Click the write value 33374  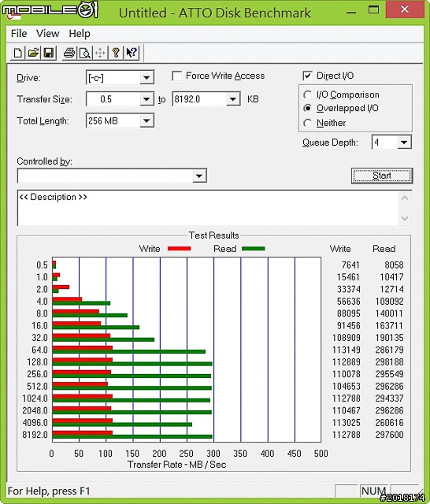(x=348, y=289)
